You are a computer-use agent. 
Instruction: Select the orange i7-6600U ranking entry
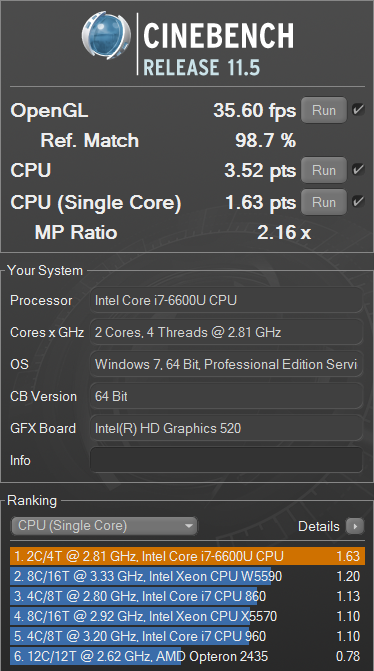(187, 556)
